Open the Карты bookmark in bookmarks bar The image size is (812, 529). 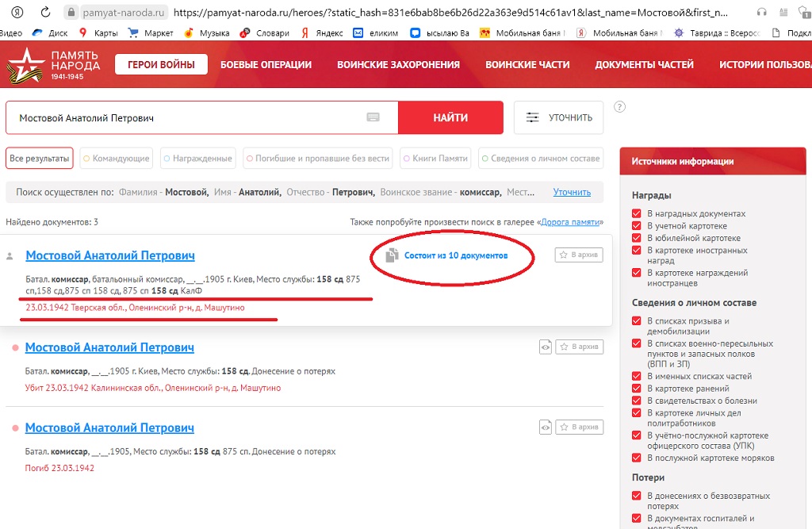[98, 33]
